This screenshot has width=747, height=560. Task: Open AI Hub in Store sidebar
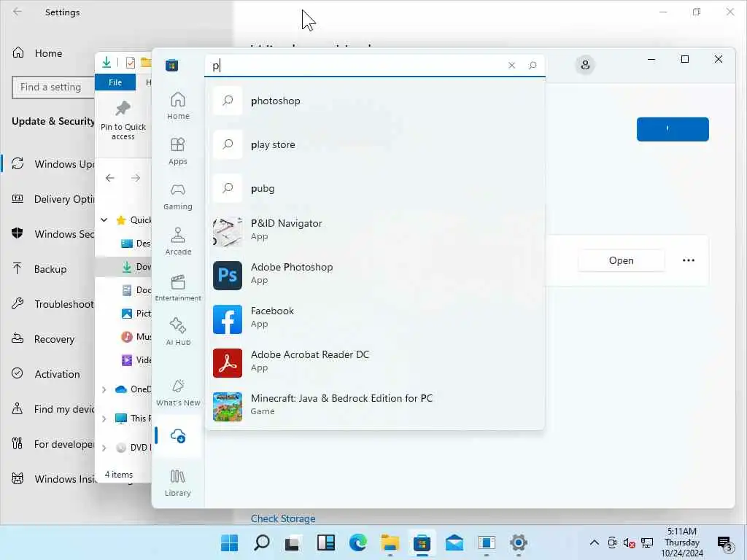pyautogui.click(x=178, y=332)
